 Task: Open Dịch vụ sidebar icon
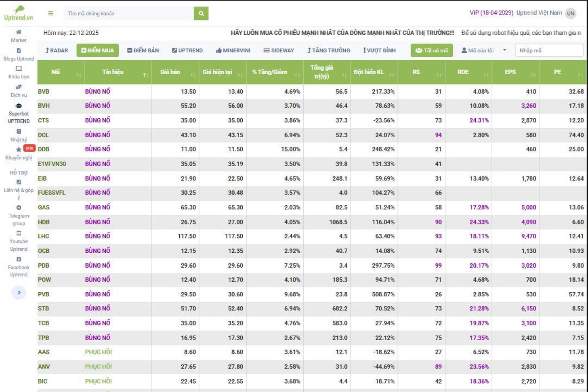click(x=19, y=87)
